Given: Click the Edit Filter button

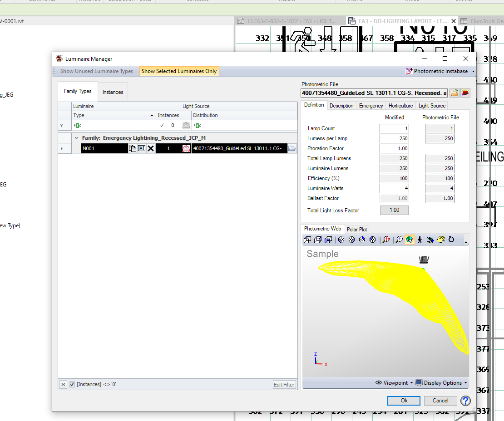Looking at the screenshot, I should tap(284, 384).
